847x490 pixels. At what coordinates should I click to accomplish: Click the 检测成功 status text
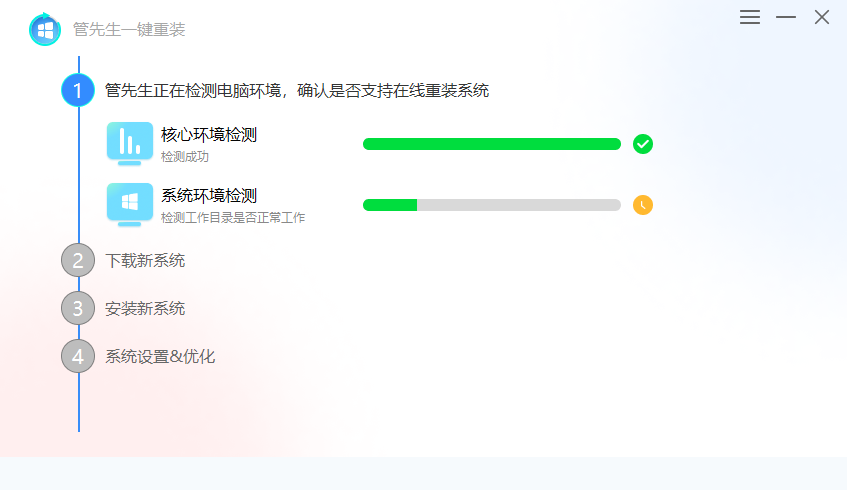[x=185, y=157]
